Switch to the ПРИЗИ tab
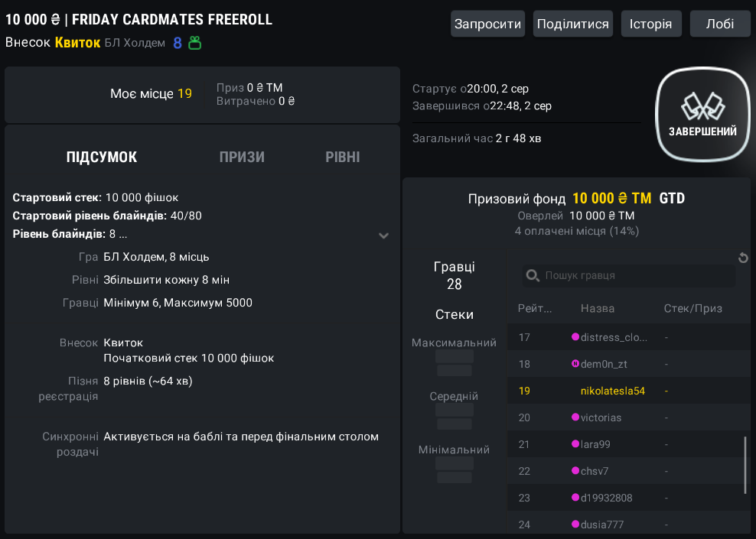Image resolution: width=756 pixels, height=539 pixels. 242,157
